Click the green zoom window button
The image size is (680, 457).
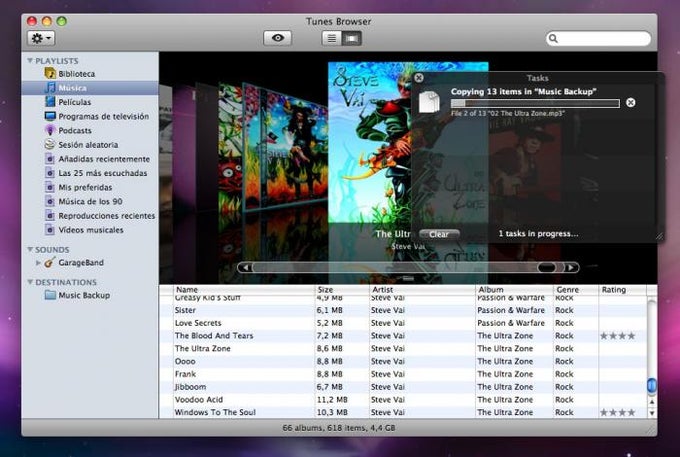[62, 21]
